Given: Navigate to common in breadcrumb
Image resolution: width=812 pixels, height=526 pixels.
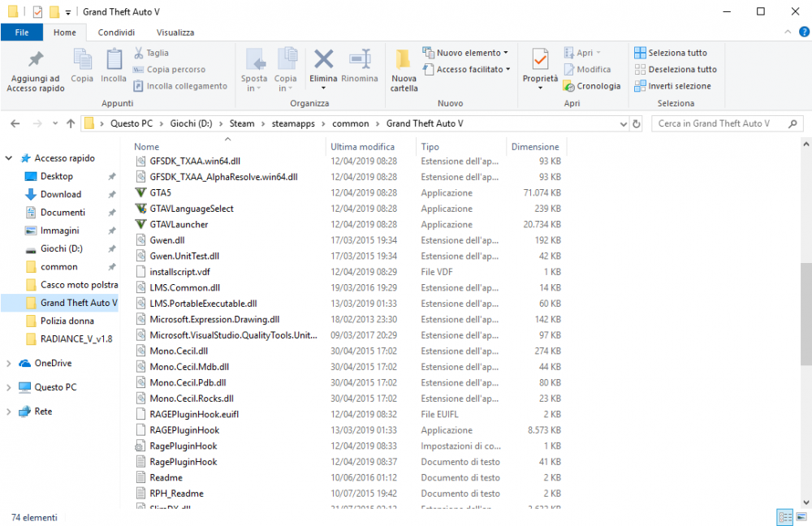Looking at the screenshot, I should pyautogui.click(x=351, y=123).
